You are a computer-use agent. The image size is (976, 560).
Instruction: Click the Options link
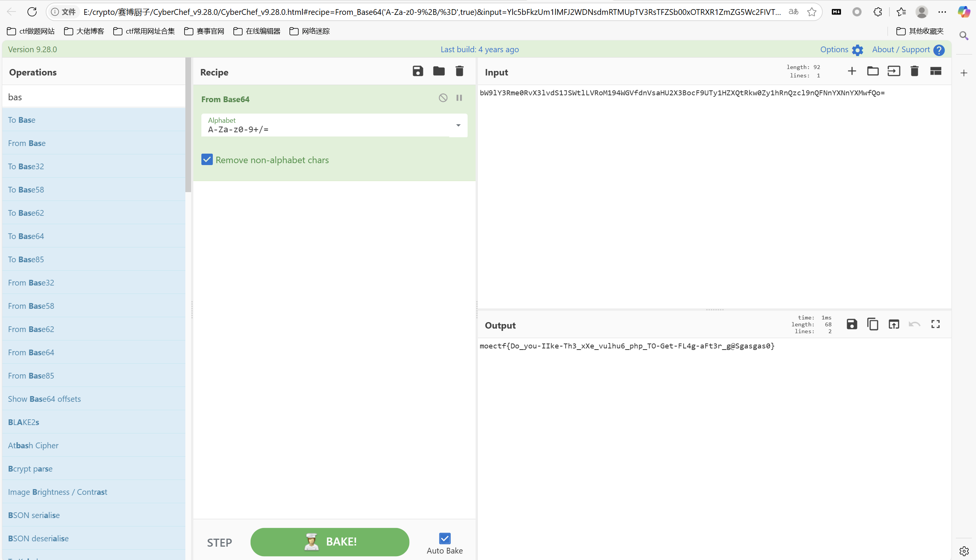[834, 49]
